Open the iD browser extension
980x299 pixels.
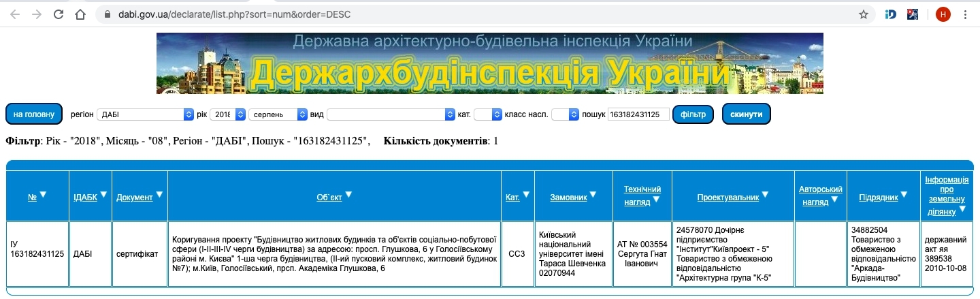pos(891,14)
